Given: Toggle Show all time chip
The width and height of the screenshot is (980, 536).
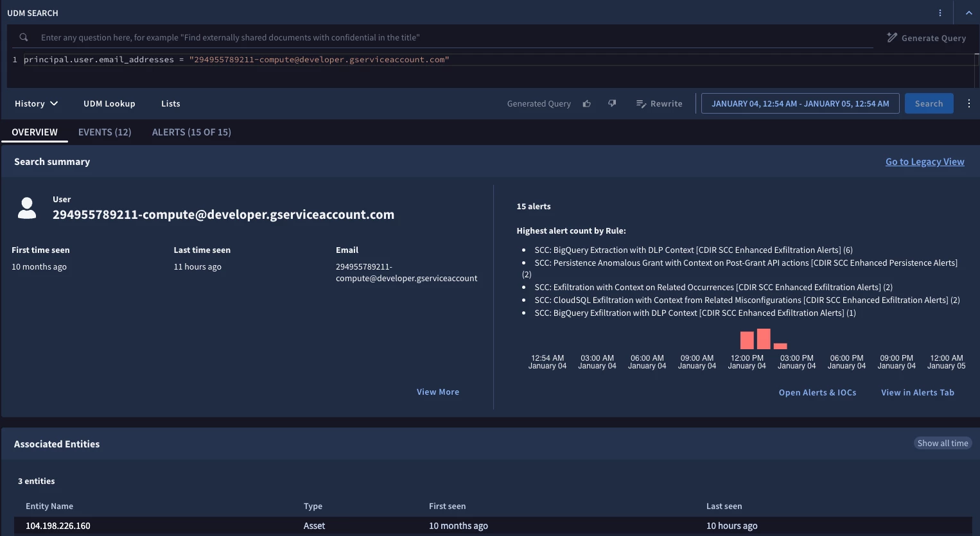Looking at the screenshot, I should click(x=943, y=443).
